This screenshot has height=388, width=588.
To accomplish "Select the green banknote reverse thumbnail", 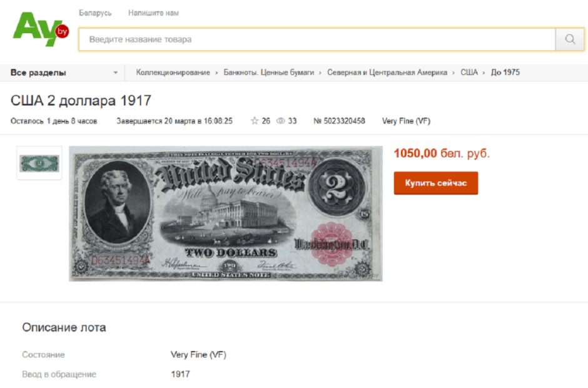I will tap(39, 163).
